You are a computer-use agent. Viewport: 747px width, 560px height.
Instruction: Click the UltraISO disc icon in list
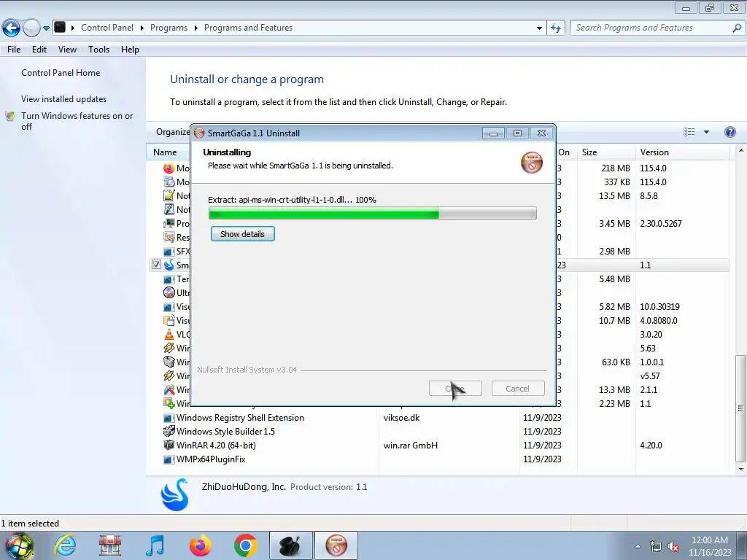tap(169, 292)
